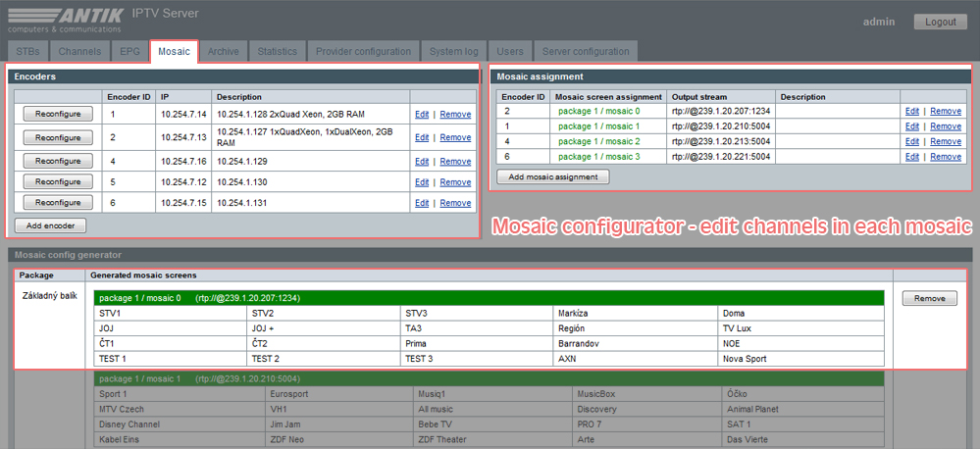Select Animal Planet channel cell
The image size is (980, 449).
pyautogui.click(x=803, y=409)
